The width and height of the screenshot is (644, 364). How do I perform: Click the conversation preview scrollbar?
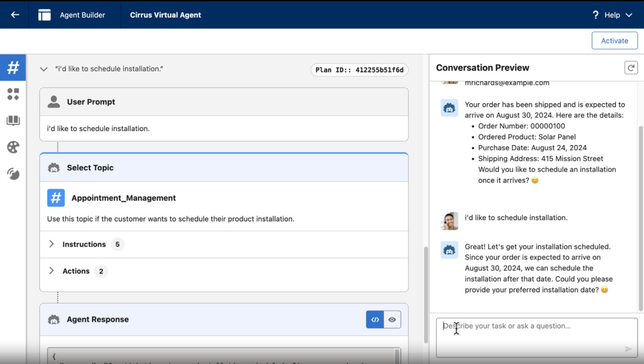641,218
